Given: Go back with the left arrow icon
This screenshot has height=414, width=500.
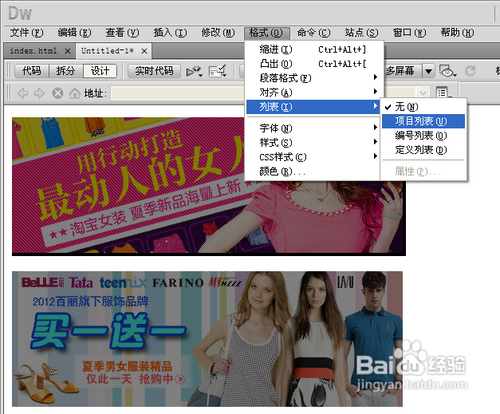Looking at the screenshot, I should pos(23,93).
